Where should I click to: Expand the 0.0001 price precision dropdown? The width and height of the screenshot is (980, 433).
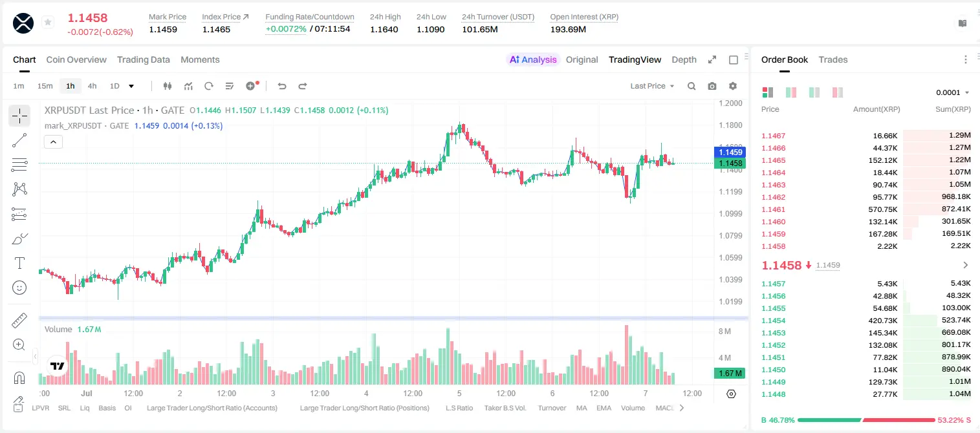tap(953, 92)
